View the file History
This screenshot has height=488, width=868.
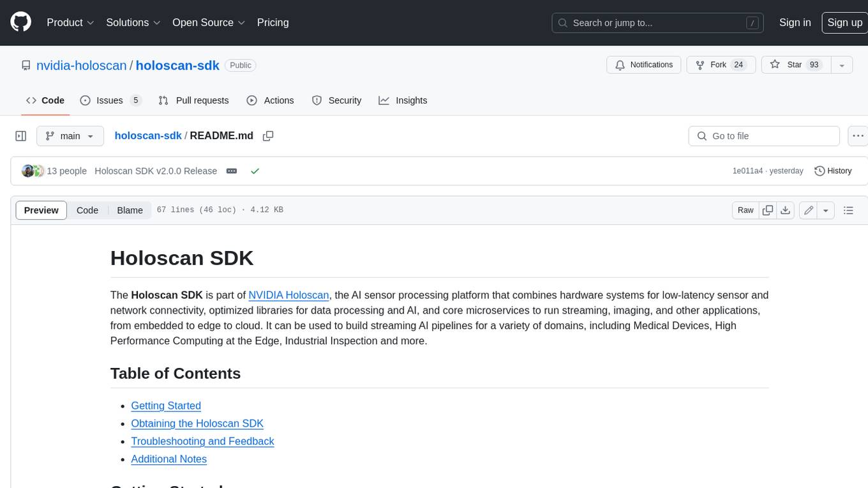[x=833, y=171]
